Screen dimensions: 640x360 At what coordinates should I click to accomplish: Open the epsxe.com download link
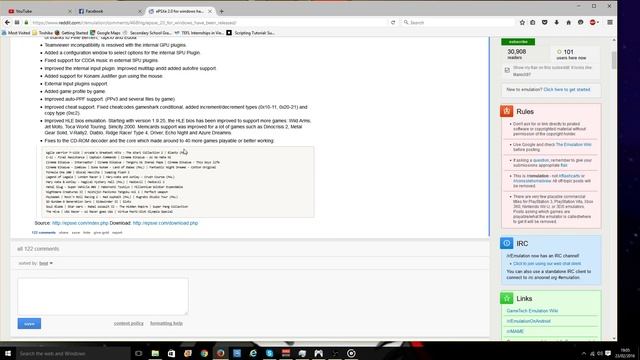165,223
